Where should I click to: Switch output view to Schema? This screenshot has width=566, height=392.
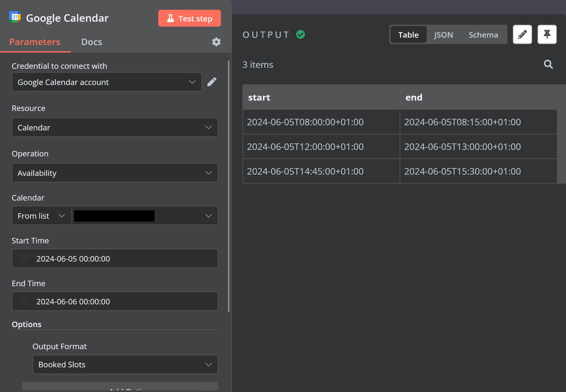(483, 35)
